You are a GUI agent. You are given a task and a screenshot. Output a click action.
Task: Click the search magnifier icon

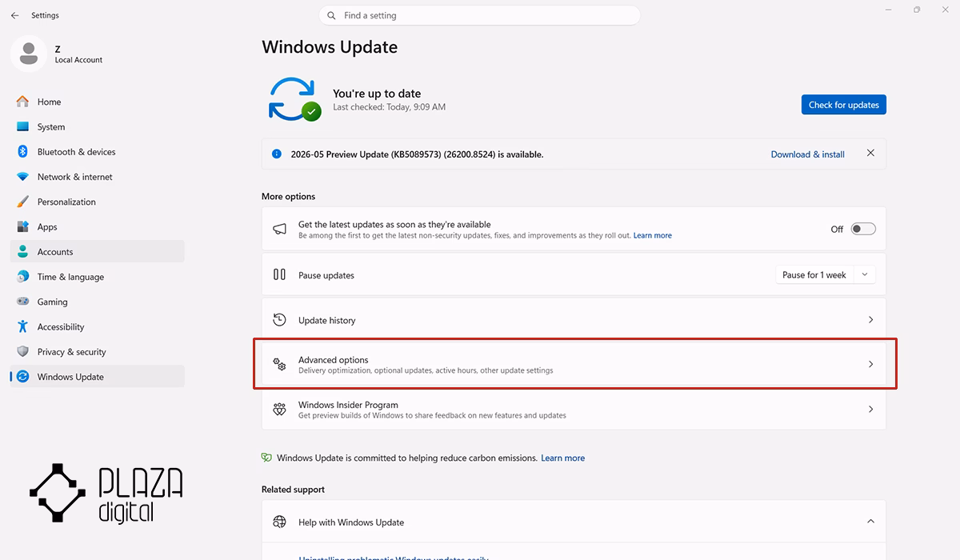point(332,15)
